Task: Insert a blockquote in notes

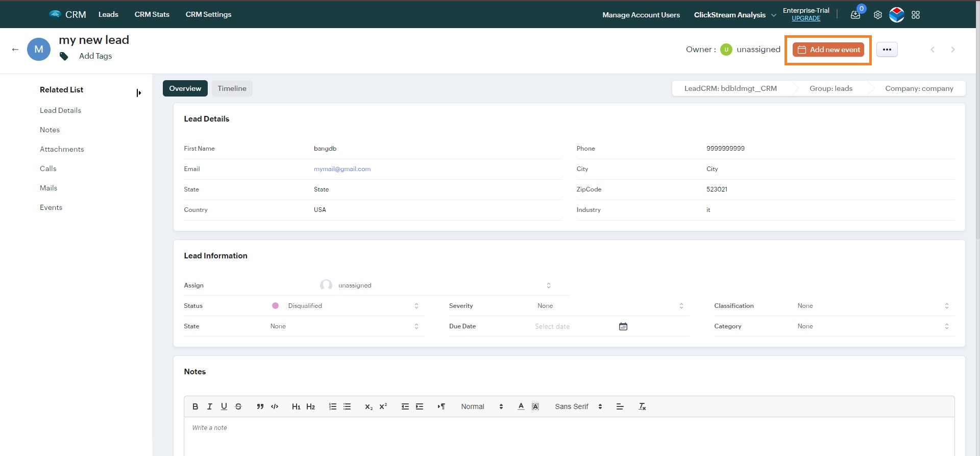Action: pos(260,406)
